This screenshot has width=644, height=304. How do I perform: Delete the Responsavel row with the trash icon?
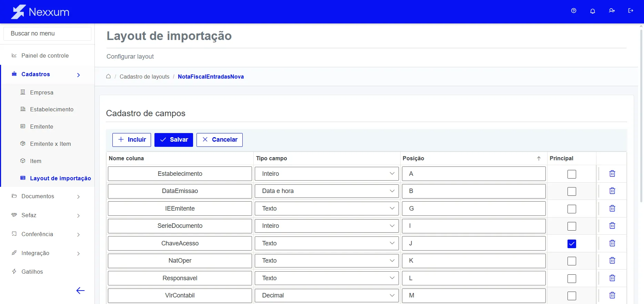pos(612,278)
